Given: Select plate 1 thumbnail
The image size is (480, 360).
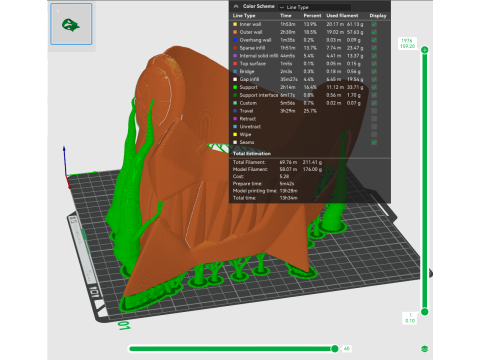Looking at the screenshot, I should click(x=71, y=24).
